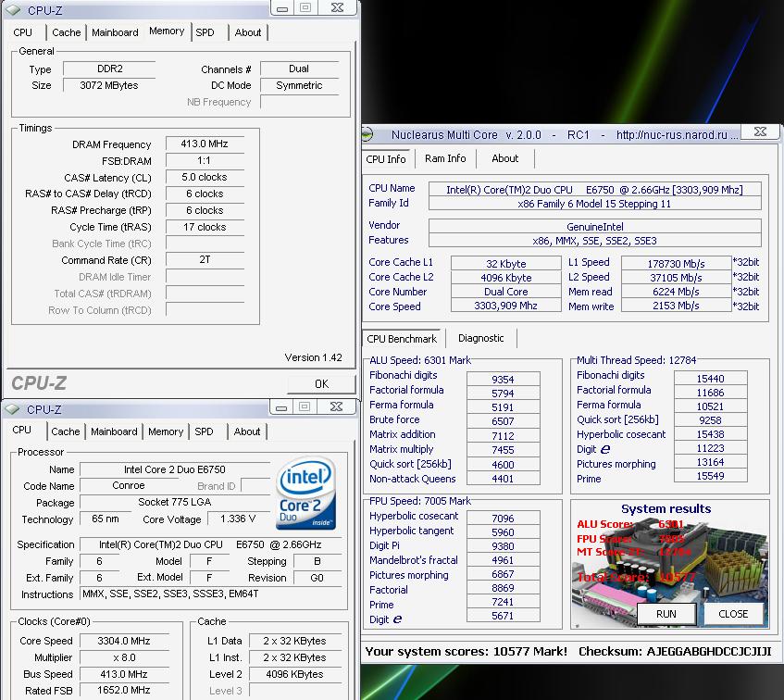Switch to Diagnostic tab in Nuclearus
The height and width of the screenshot is (700, 784).
(481, 338)
